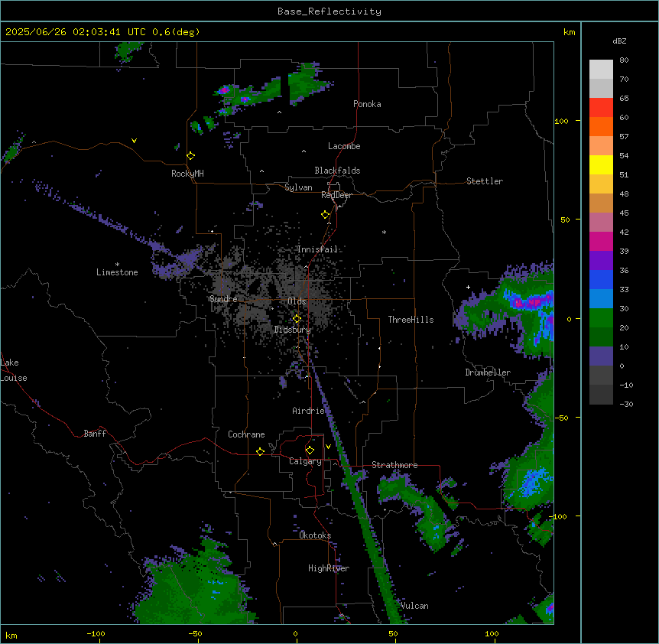Click the -50 tick on right vertical axis
This screenshot has height=644, width=659.
pyautogui.click(x=562, y=418)
